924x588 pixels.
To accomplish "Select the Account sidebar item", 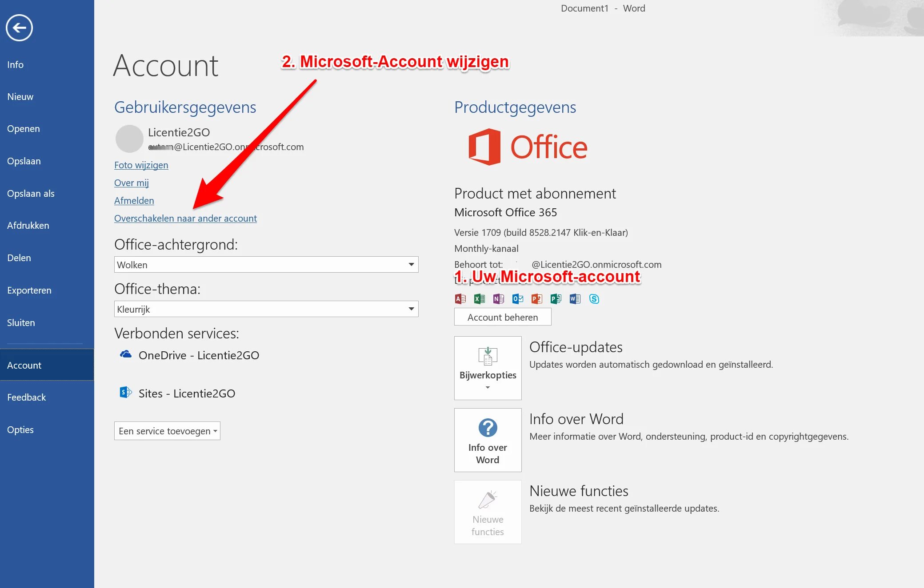I will coord(47,365).
